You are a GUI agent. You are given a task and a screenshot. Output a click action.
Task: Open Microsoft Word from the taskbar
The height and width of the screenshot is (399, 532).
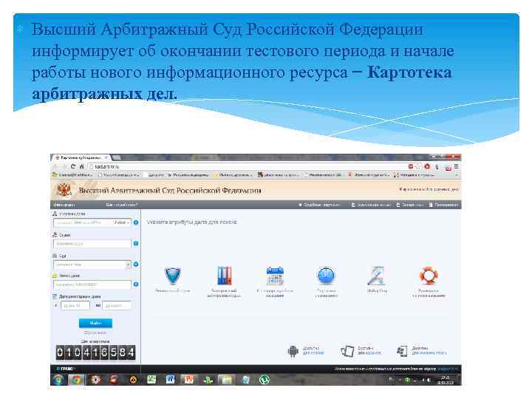(170, 379)
